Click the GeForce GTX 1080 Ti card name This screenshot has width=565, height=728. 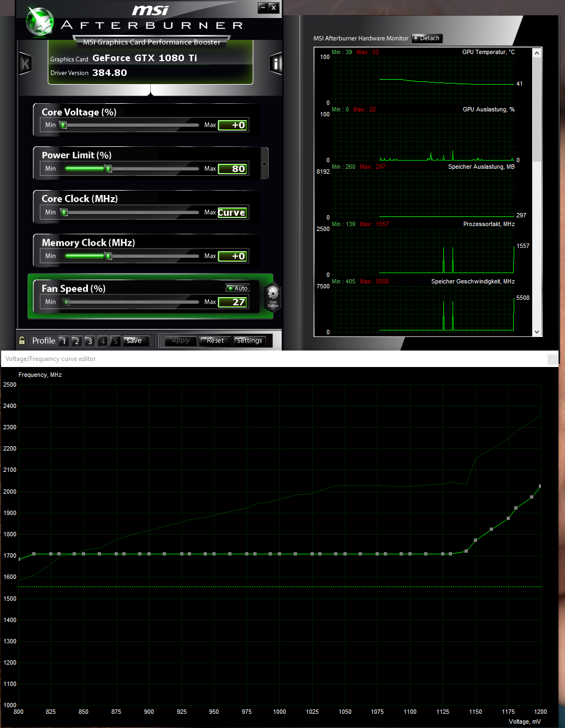point(145,58)
